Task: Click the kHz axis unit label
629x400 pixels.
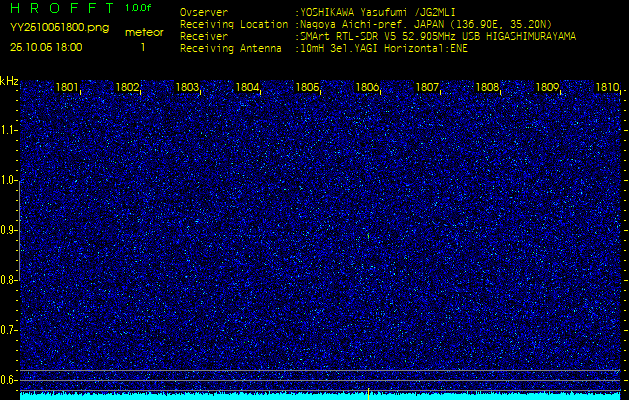Action: tap(9, 81)
